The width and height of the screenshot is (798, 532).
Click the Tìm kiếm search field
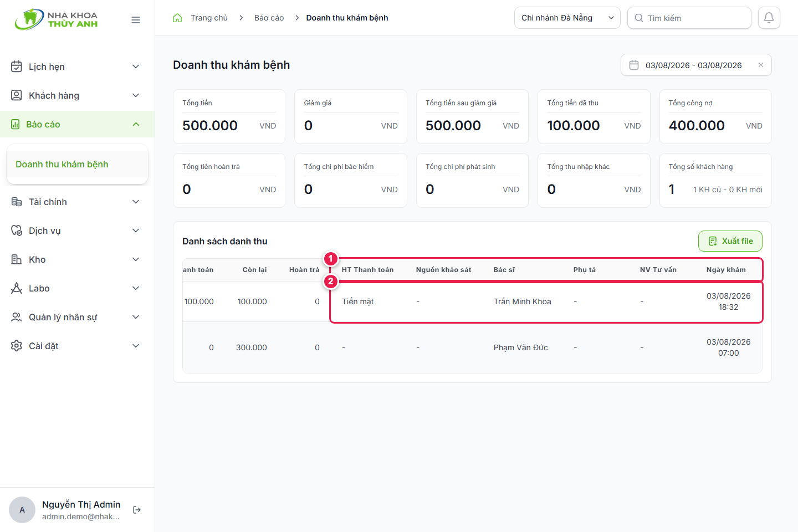689,18
